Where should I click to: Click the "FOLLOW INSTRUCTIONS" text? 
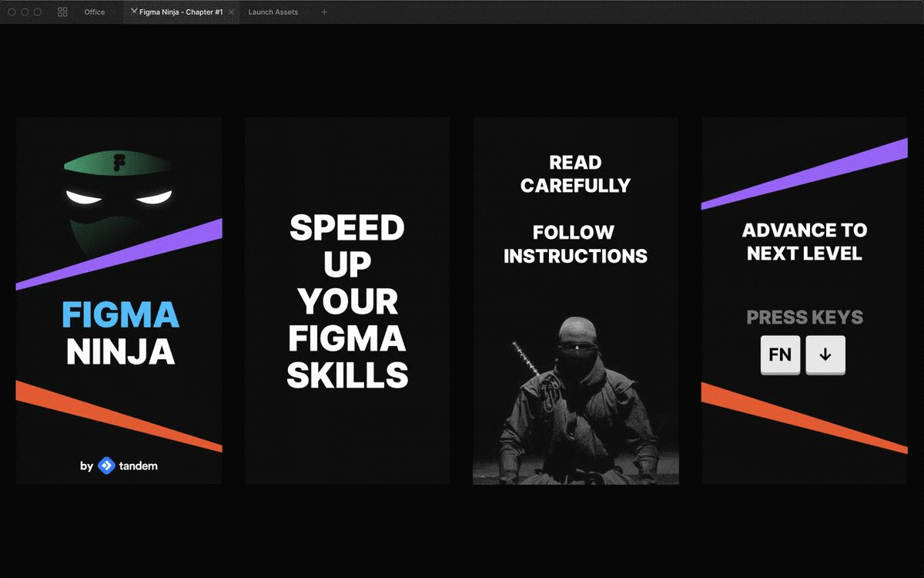[x=575, y=244]
